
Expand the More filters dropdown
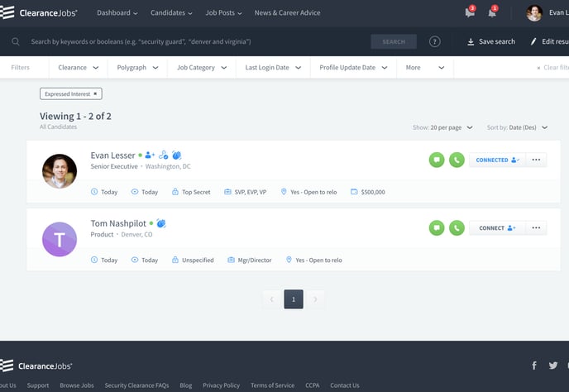[x=425, y=68]
